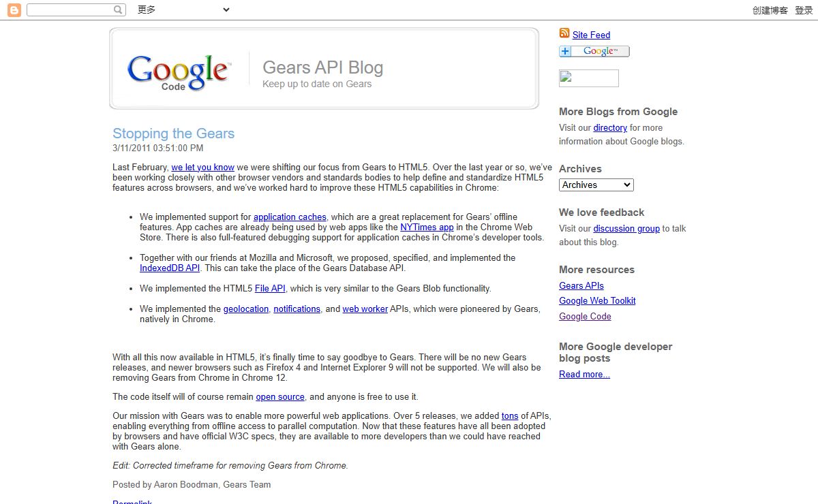Click the orange Blogger logo icon
The width and height of the screenshot is (818, 504).
(x=14, y=10)
